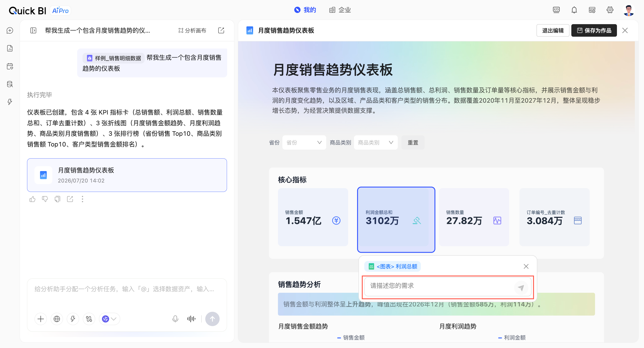Viewport: 644px width, 348px height.
Task: Click the swap arrows icon in chat input
Action: (x=89, y=319)
